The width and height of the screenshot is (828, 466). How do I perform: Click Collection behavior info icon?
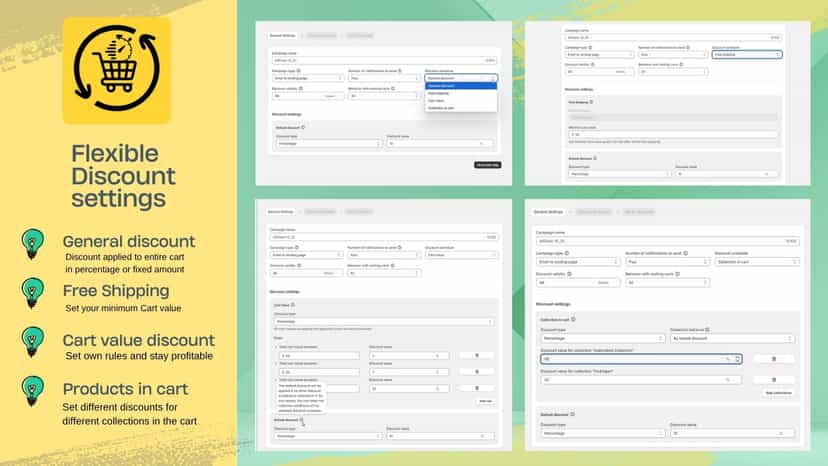(707, 330)
